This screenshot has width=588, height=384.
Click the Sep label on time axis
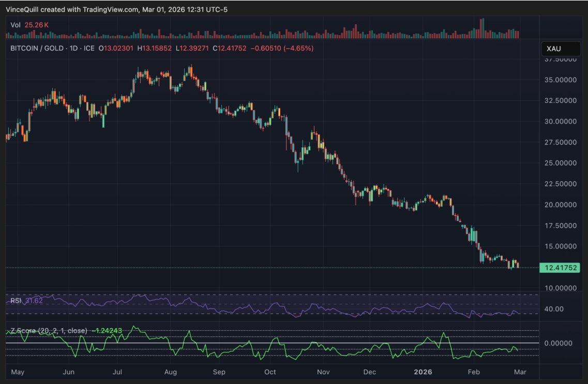point(219,372)
